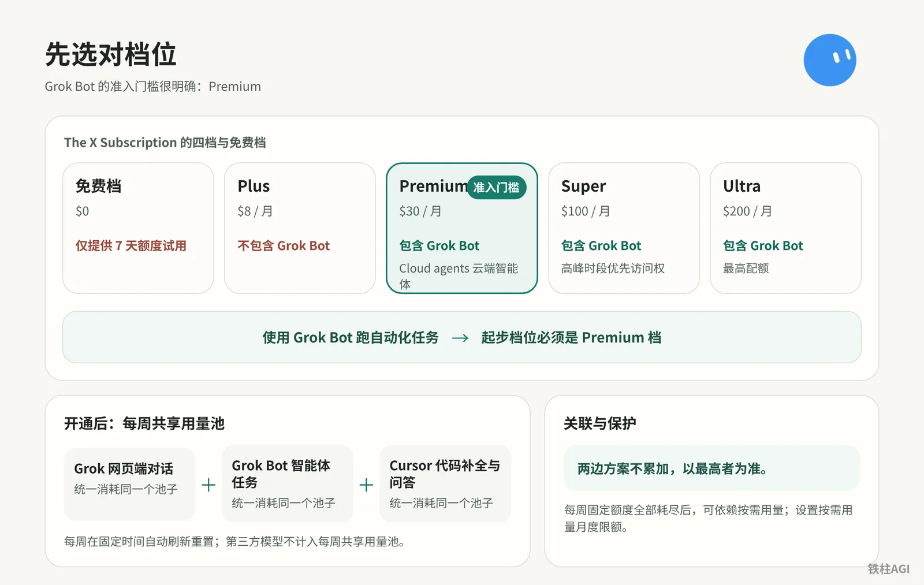Select the "Super" card title
924x585 pixels.
coord(583,186)
